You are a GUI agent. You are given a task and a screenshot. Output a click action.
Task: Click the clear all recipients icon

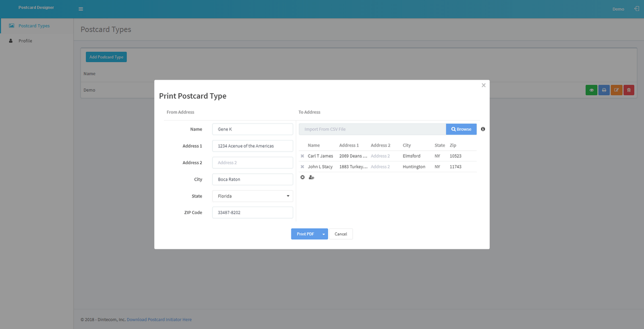(302, 177)
